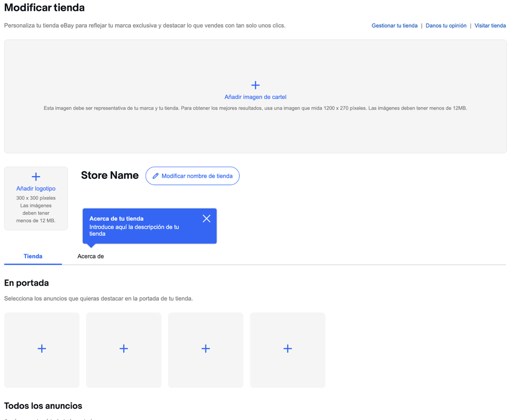
Task: Add a listing to the first featured slot
Action: 42,350
